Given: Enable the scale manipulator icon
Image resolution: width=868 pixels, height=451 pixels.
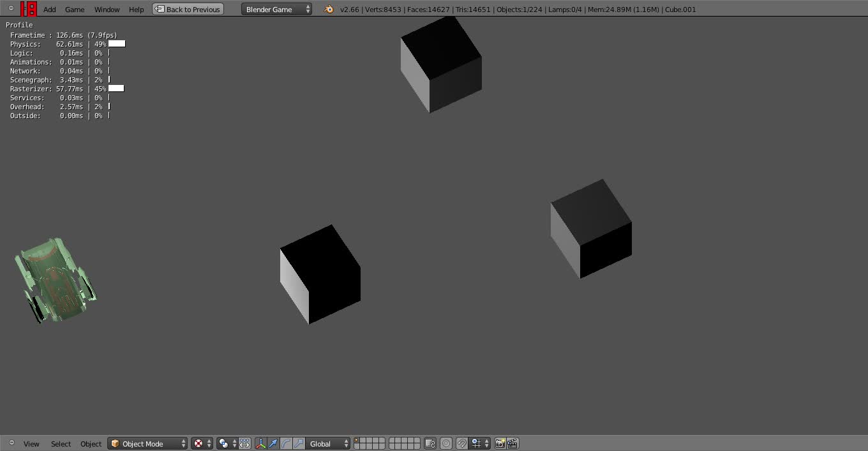Looking at the screenshot, I should point(297,443).
